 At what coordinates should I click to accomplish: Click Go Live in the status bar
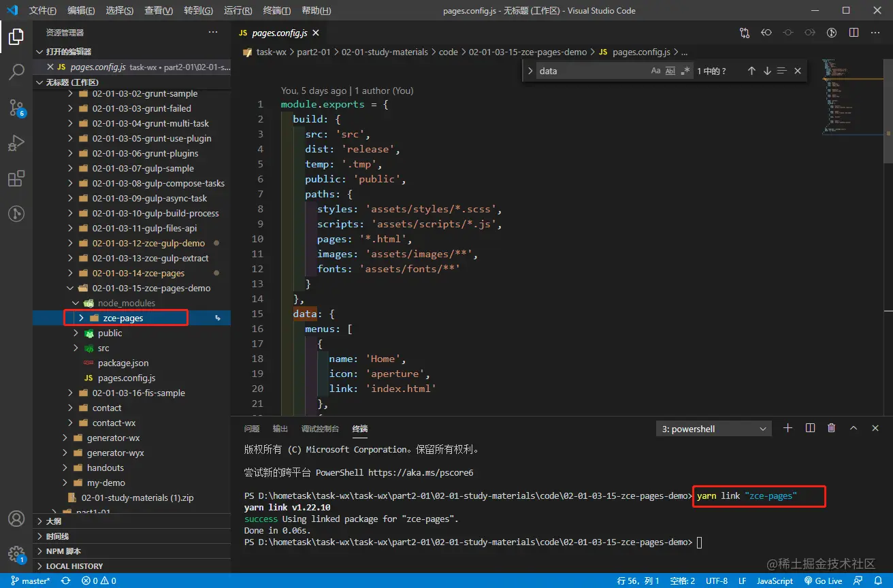(x=823, y=581)
